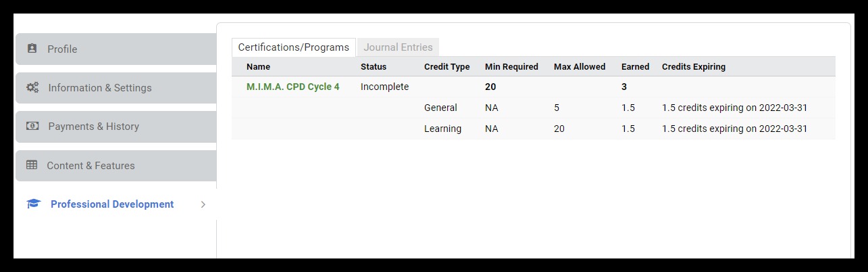Click the Status column header
This screenshot has height=272, width=868.
click(x=374, y=67)
